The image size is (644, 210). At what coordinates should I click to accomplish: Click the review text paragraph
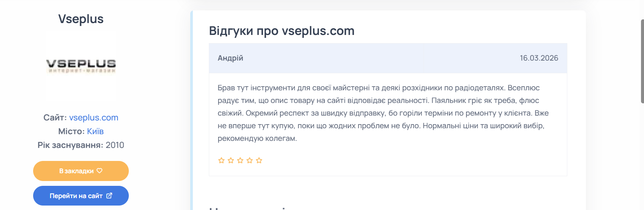[x=383, y=113]
